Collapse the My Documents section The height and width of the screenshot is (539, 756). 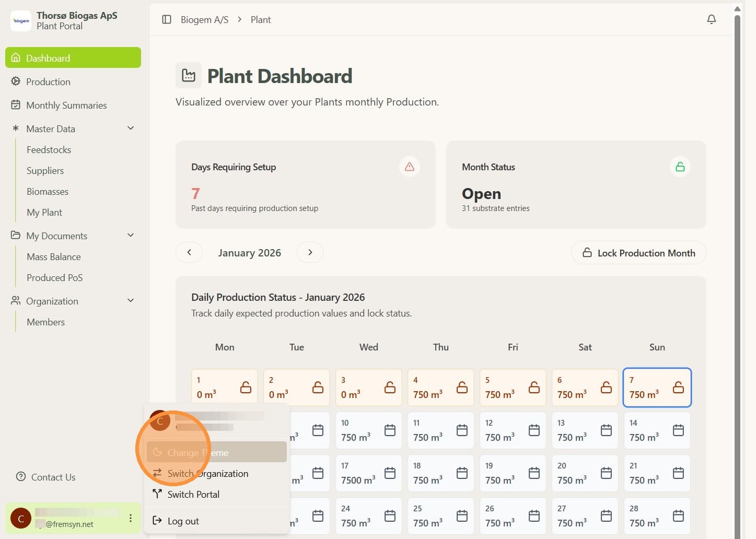[131, 236]
